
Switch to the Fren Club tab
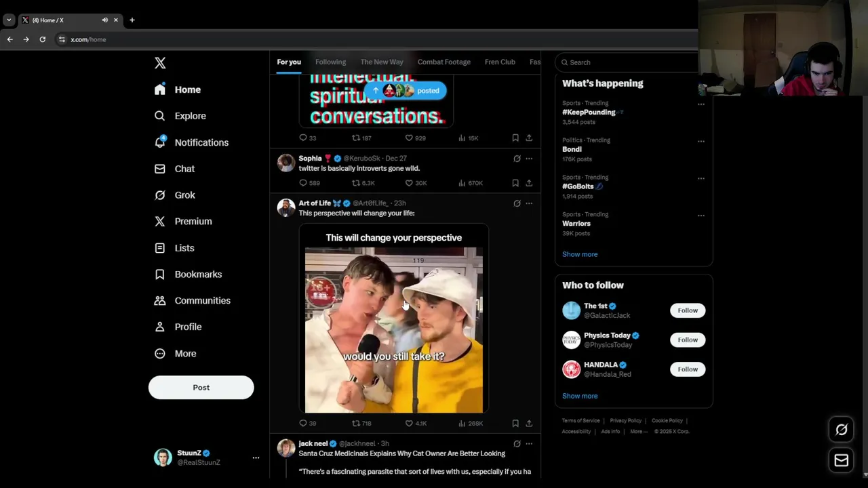point(500,62)
